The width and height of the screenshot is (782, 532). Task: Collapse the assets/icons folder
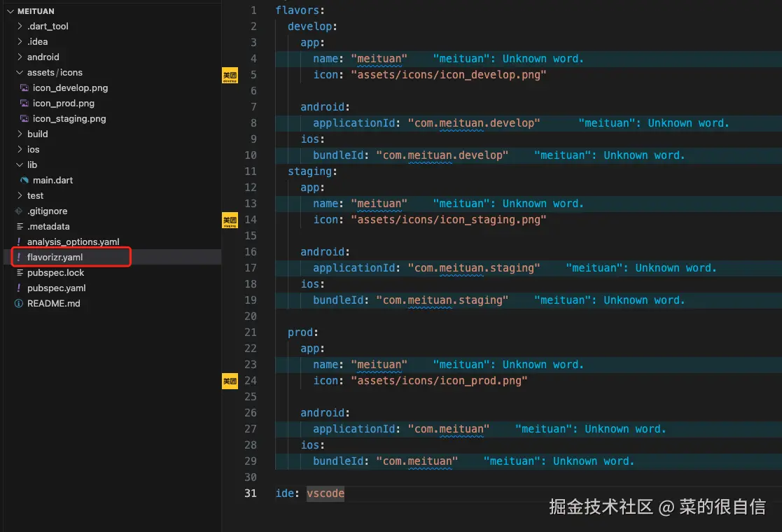click(x=20, y=72)
